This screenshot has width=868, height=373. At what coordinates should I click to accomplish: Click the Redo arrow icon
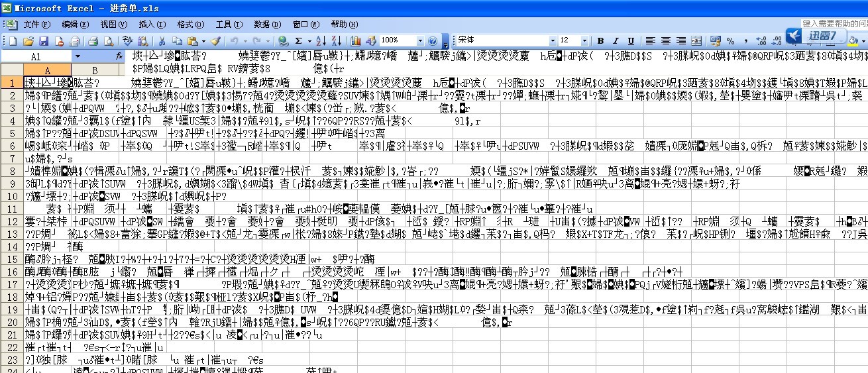[x=256, y=40]
